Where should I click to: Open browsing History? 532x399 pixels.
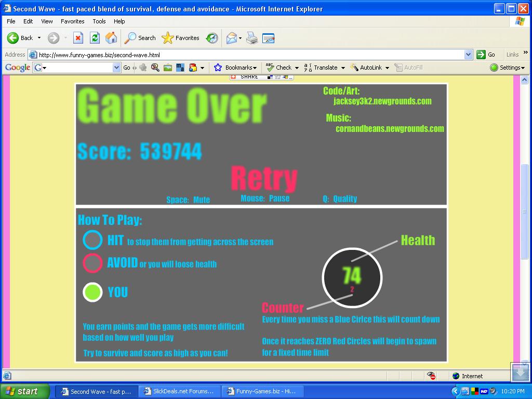[x=211, y=38]
